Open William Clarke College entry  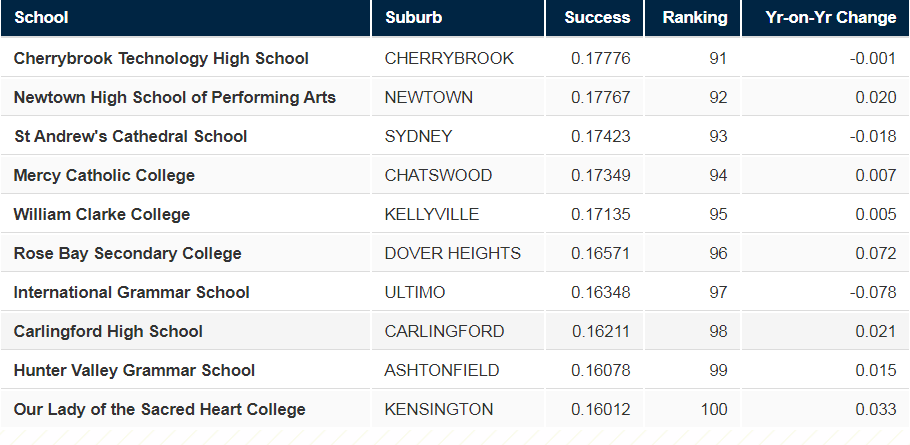[101, 214]
